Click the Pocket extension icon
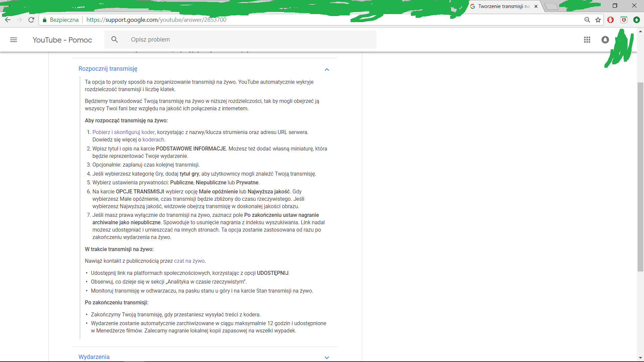Viewport: 644px width, 362px height. tap(624, 20)
